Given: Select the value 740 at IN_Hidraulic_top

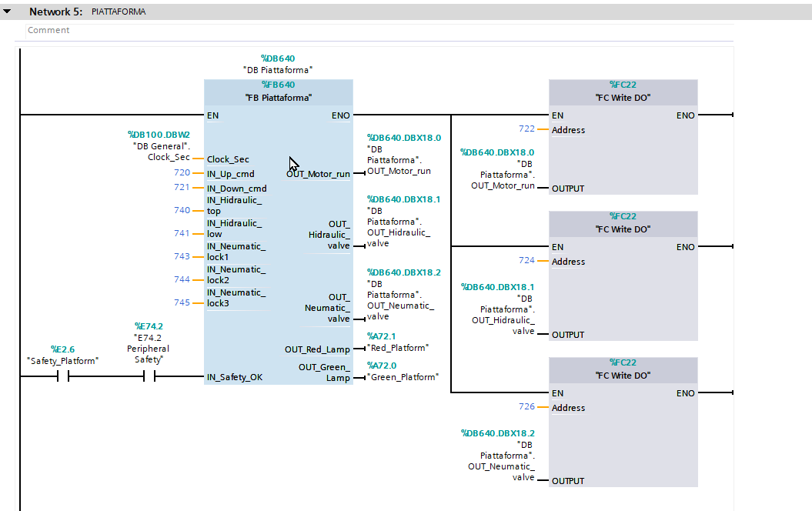Looking at the screenshot, I should pos(182,210).
